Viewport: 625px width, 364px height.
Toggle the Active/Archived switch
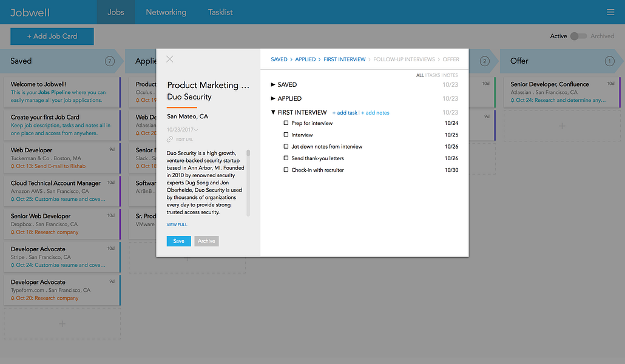point(578,36)
